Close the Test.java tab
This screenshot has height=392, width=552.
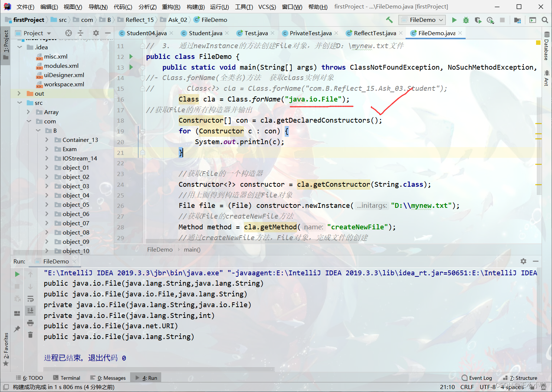[x=272, y=33]
